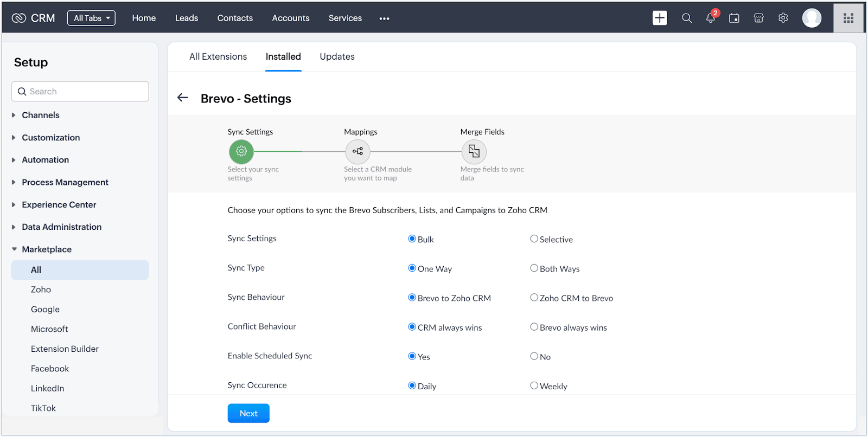Show more modules via ellipsis icon
868x437 pixels.
[x=384, y=18]
